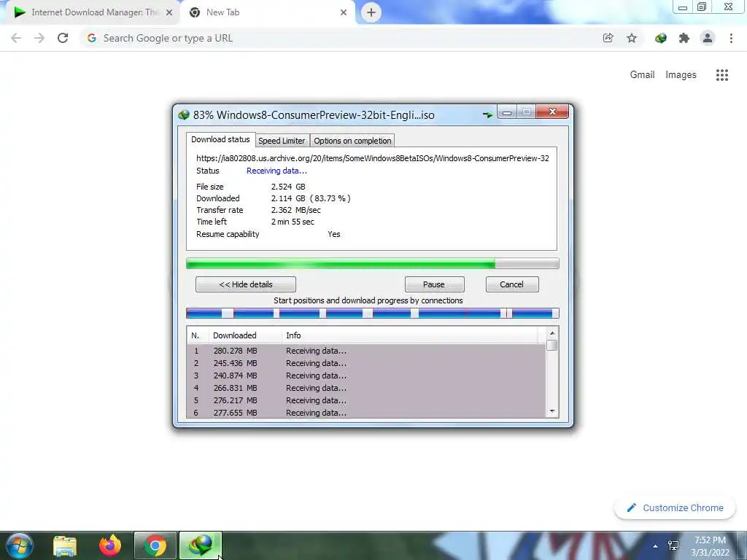Click the 2.362 MB/sec transfer rate value
The image size is (747, 560).
coord(296,210)
